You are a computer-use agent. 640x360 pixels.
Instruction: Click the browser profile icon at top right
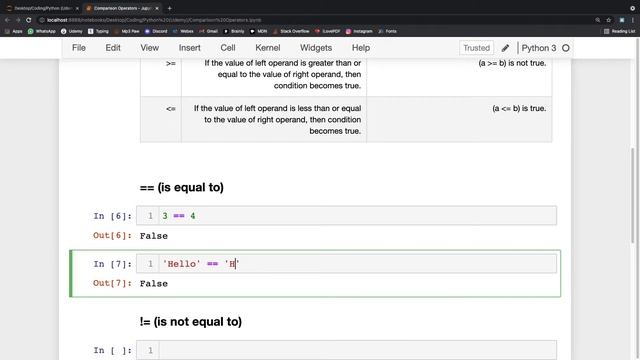pyautogui.click(x=633, y=8)
